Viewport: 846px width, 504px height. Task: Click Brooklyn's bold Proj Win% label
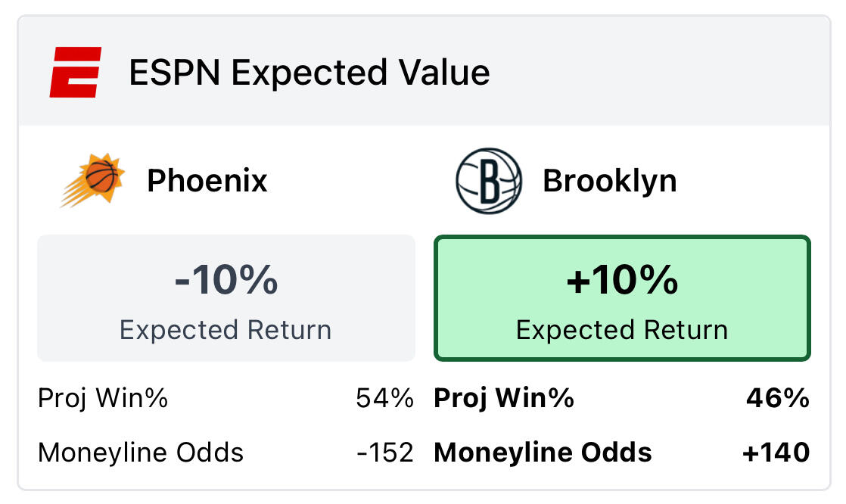(503, 398)
